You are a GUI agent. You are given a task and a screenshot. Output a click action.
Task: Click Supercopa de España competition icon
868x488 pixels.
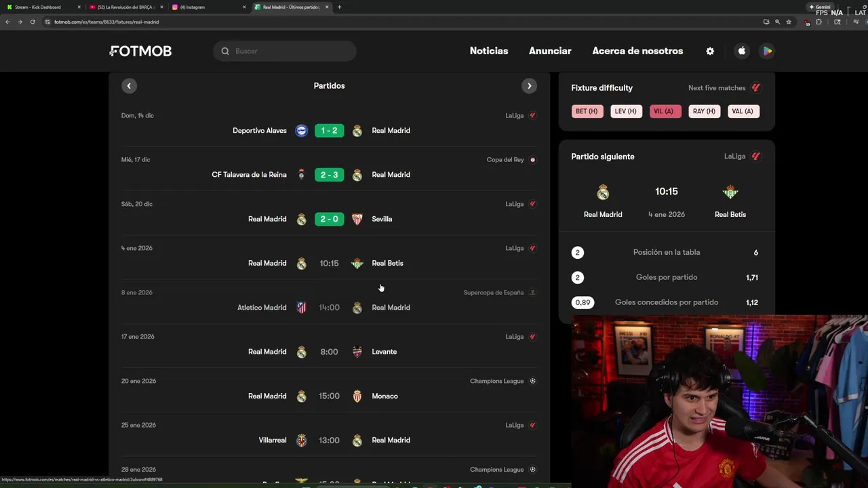click(532, 293)
